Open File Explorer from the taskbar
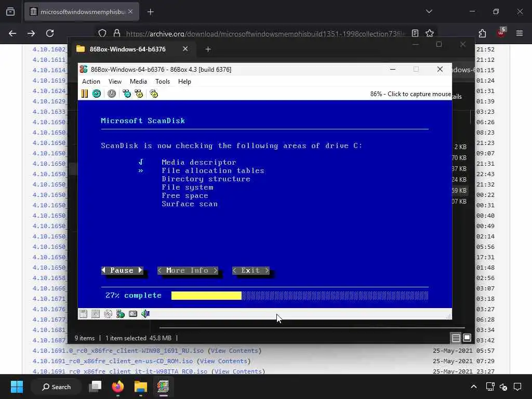 pos(140,387)
